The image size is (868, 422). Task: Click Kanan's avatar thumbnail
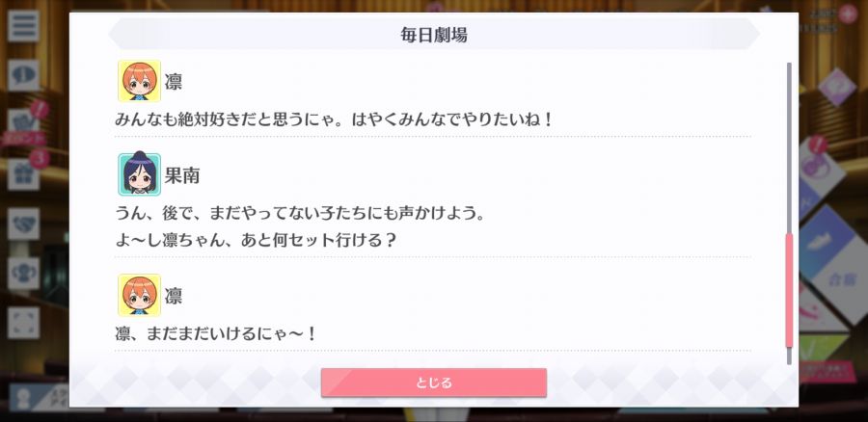pyautogui.click(x=140, y=174)
